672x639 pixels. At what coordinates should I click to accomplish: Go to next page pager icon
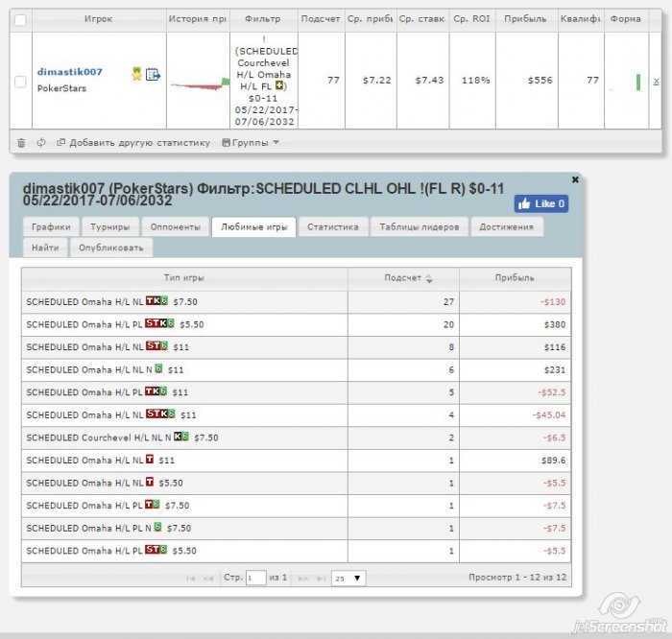pyautogui.click(x=303, y=579)
